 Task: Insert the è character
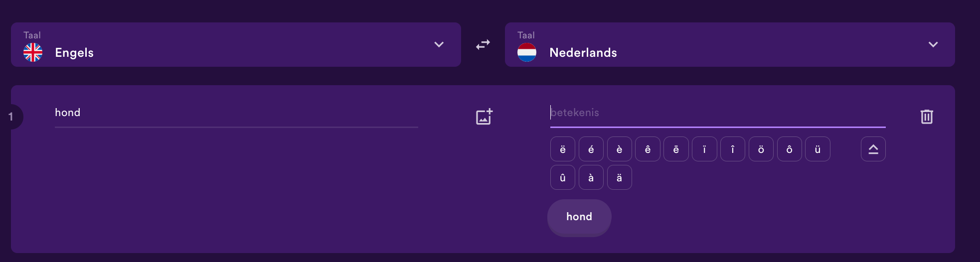click(620, 149)
